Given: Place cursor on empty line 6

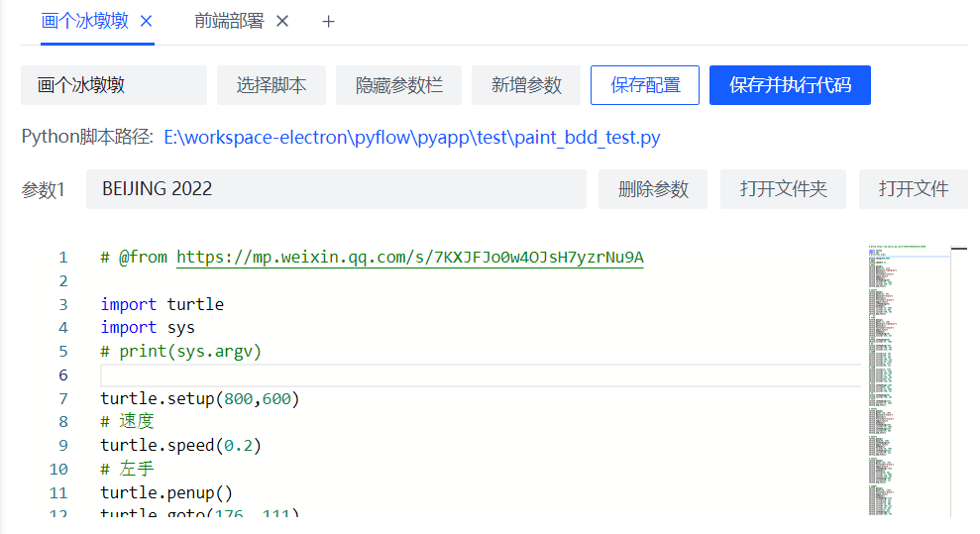Looking at the screenshot, I should pos(476,375).
